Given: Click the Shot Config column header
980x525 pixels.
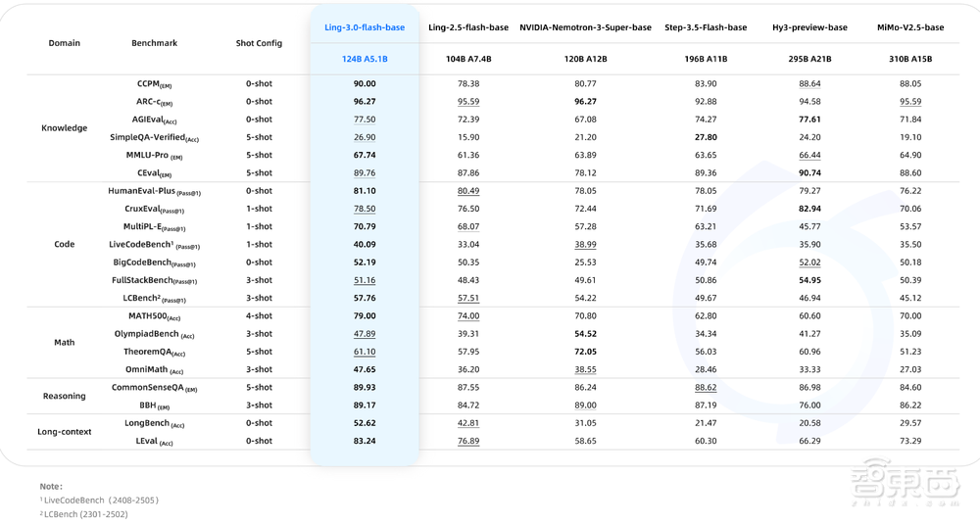Looking at the screenshot, I should click(x=259, y=43).
